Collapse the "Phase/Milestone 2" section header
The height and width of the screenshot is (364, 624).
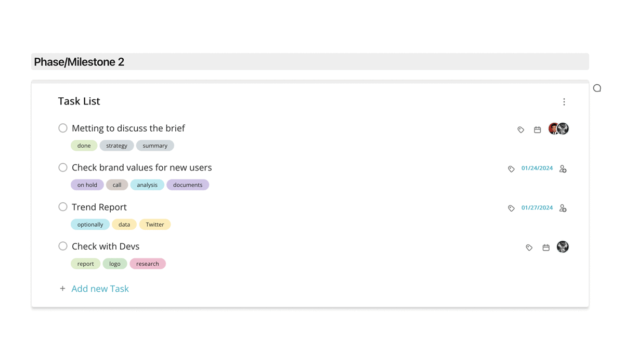pos(79,61)
